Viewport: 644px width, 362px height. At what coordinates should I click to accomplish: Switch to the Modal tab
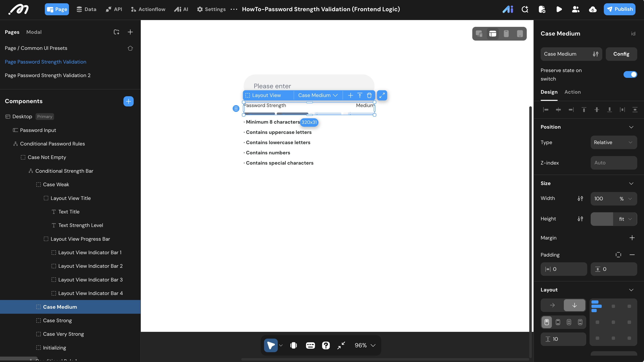[x=34, y=32]
